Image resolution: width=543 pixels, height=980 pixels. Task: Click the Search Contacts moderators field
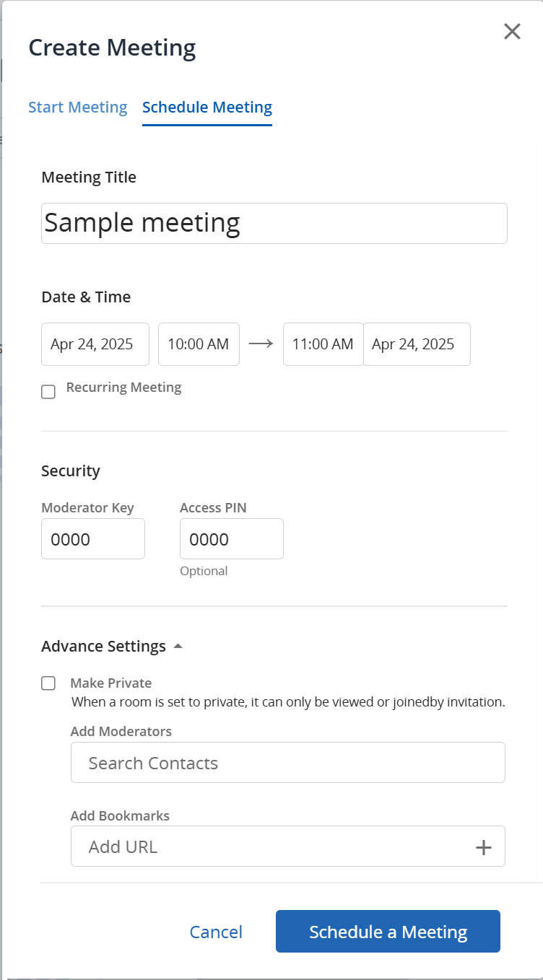(287, 763)
